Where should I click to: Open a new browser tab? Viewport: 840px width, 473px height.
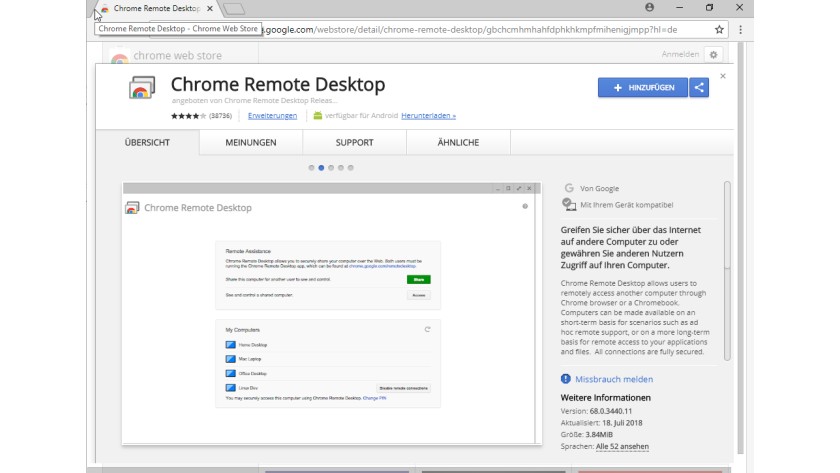tap(234, 9)
